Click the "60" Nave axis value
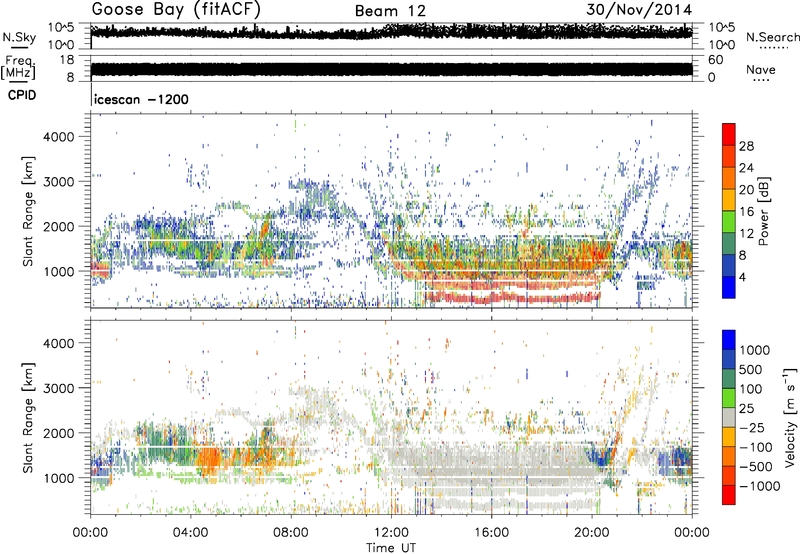This screenshot has width=800, height=554. tap(715, 60)
